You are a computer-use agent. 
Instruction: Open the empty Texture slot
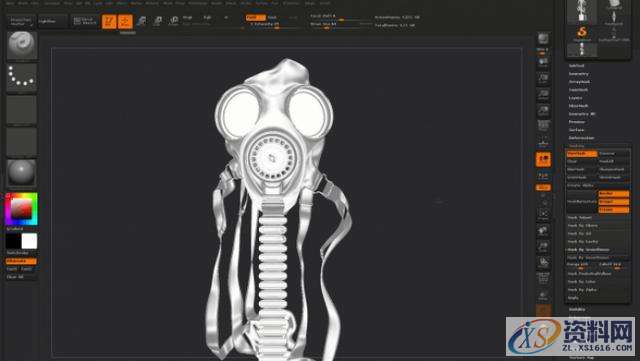(x=22, y=142)
